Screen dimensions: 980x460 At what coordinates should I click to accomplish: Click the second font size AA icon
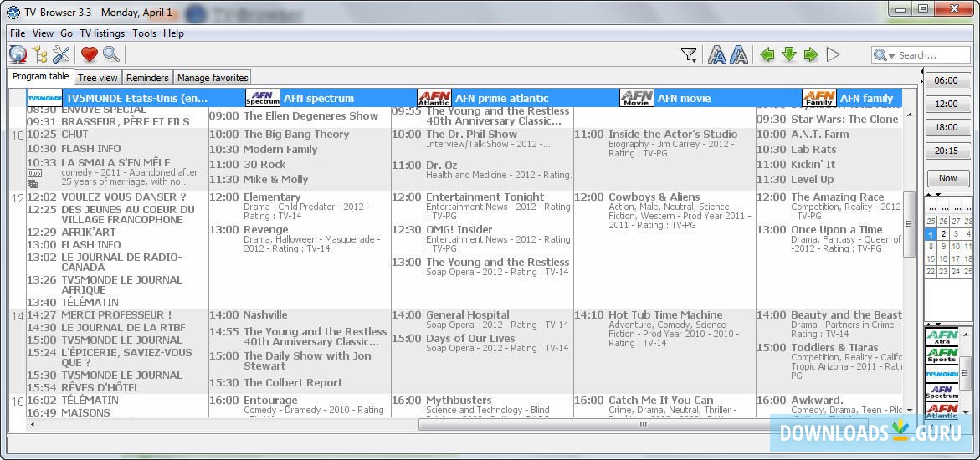pos(739,55)
